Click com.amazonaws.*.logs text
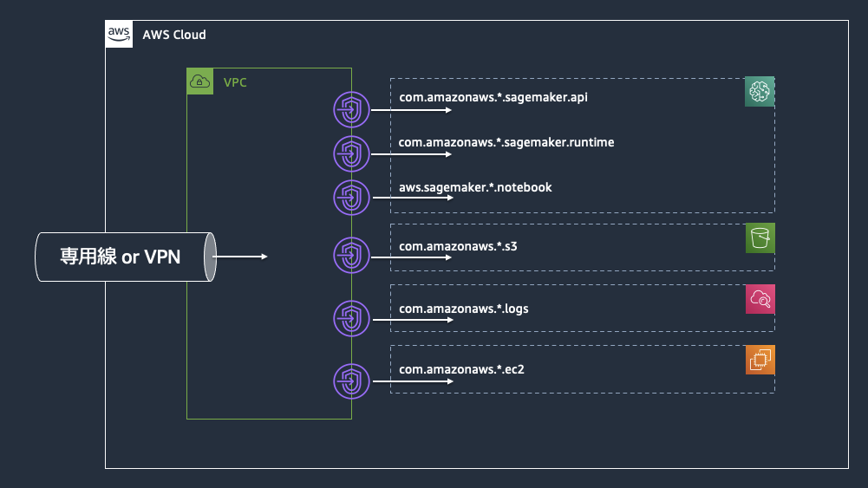 tap(463, 309)
